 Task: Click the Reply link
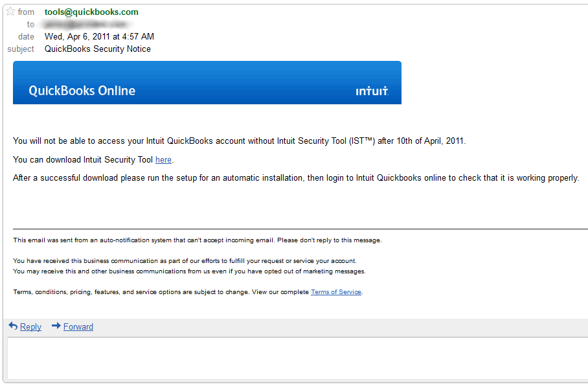tap(30, 327)
